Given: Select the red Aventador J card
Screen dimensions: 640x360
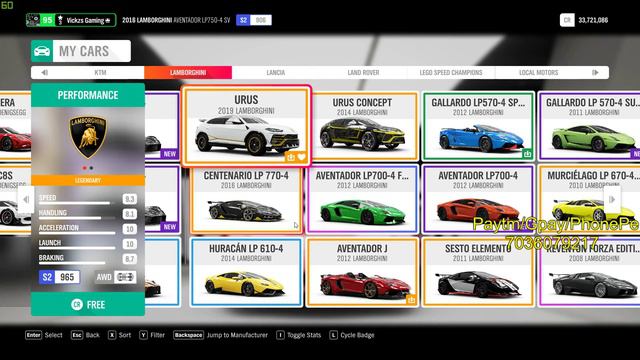Looking at the screenshot, I should coord(362,272).
